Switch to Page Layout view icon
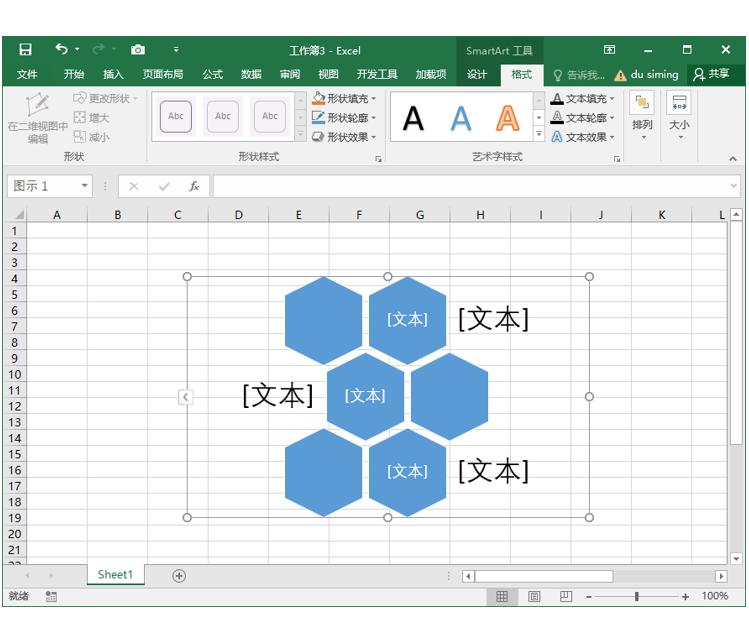 534,596
